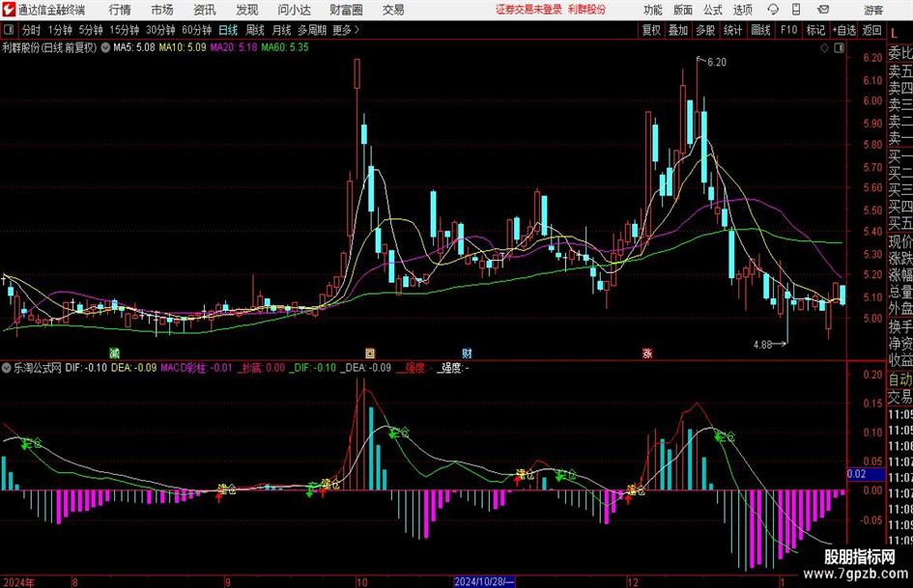
Task: Click the 回 event marker
Action: pyautogui.click(x=370, y=352)
